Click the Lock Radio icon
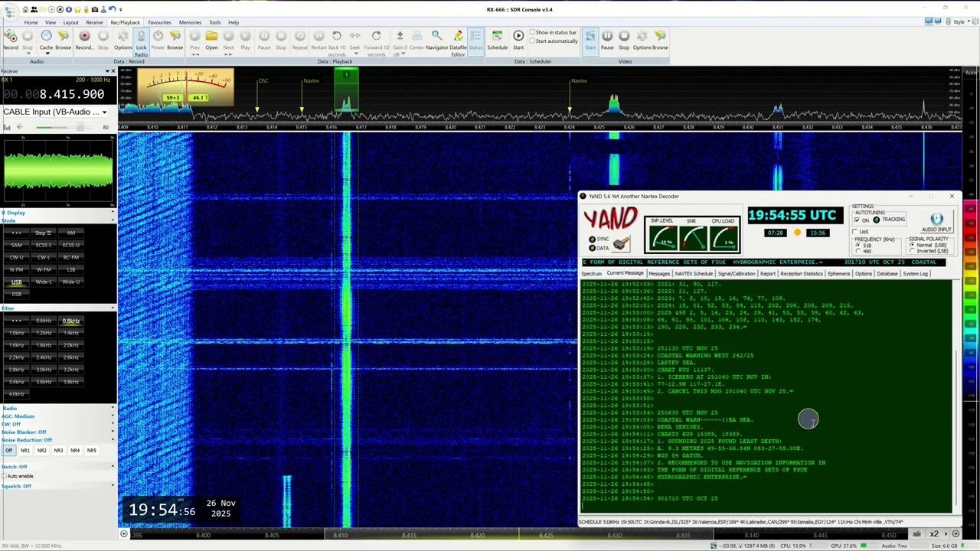The height and width of the screenshot is (551, 980). coord(141,38)
